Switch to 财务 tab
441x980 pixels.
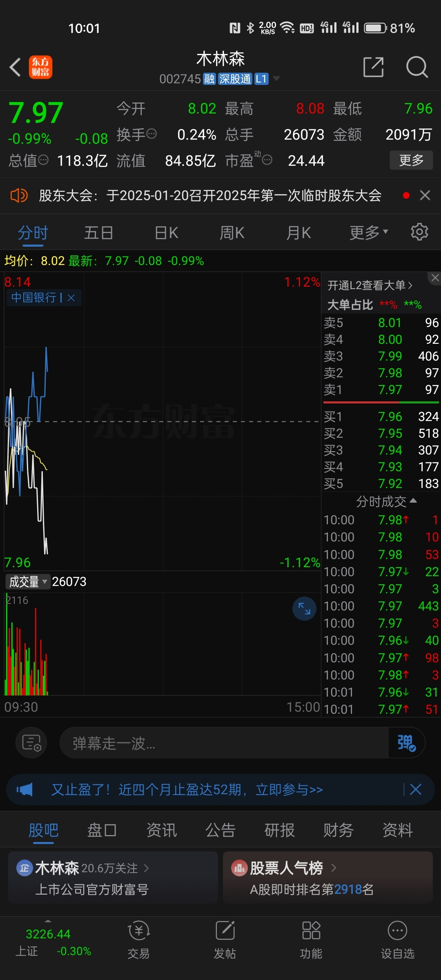[338, 831]
